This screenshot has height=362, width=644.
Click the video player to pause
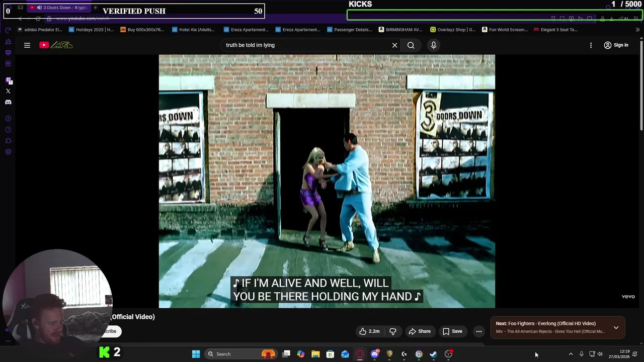click(x=327, y=181)
